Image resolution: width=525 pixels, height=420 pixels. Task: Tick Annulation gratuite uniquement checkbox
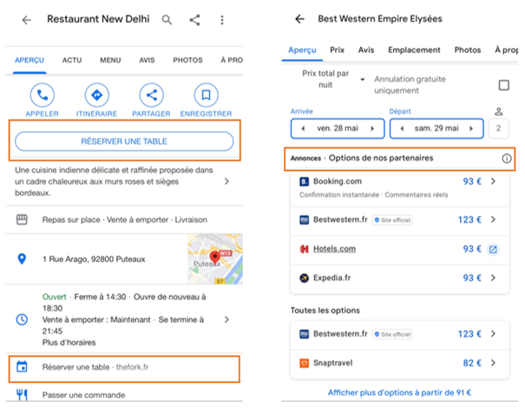[x=504, y=85]
